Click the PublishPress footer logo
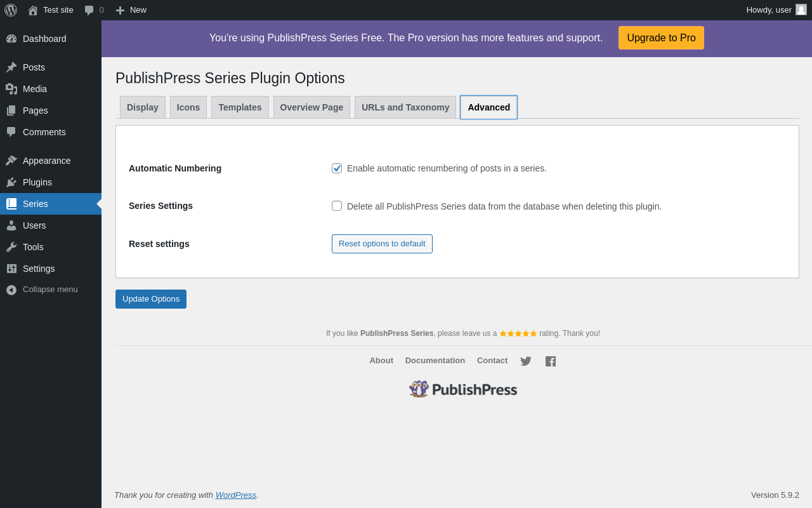The width and height of the screenshot is (812, 508). tap(463, 389)
